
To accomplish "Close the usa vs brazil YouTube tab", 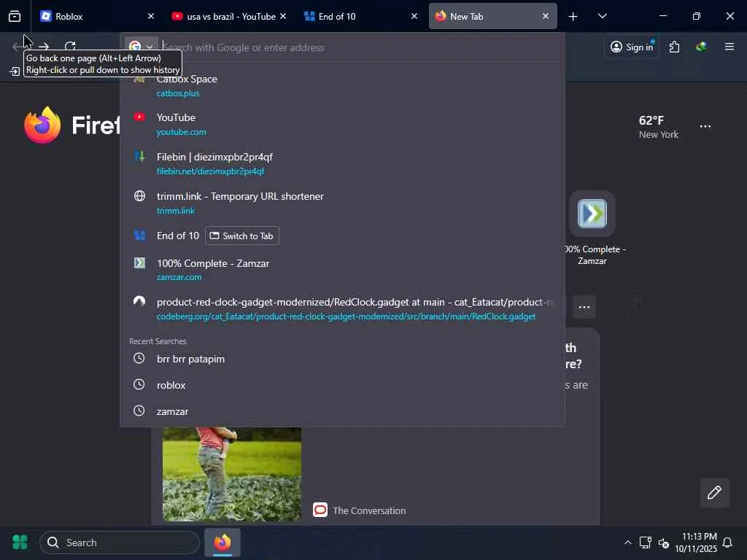I will tap(283, 16).
